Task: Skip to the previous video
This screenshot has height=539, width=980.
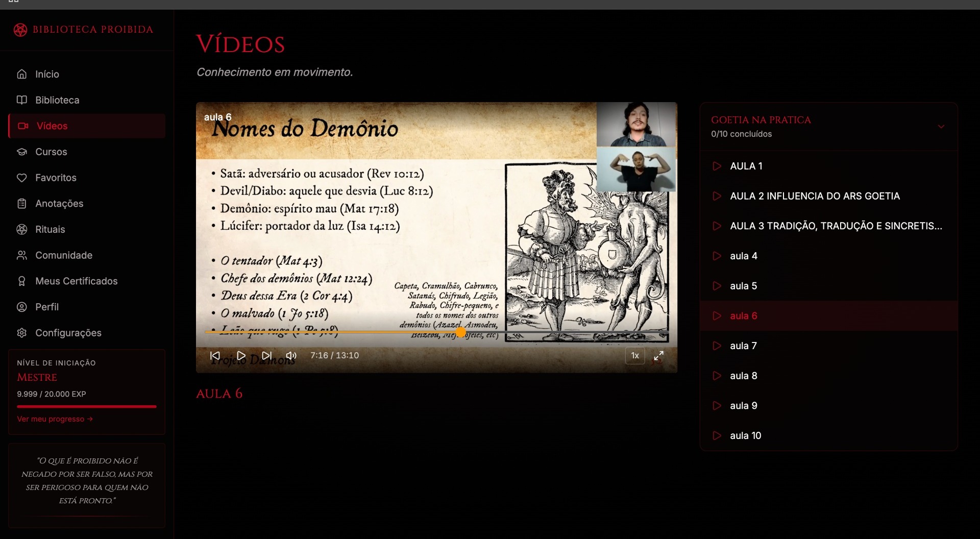Action: click(215, 356)
